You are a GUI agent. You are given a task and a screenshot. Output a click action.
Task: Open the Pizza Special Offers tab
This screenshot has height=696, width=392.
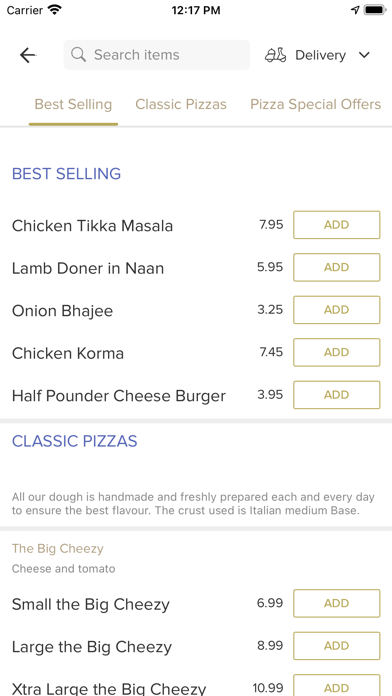coord(316,104)
